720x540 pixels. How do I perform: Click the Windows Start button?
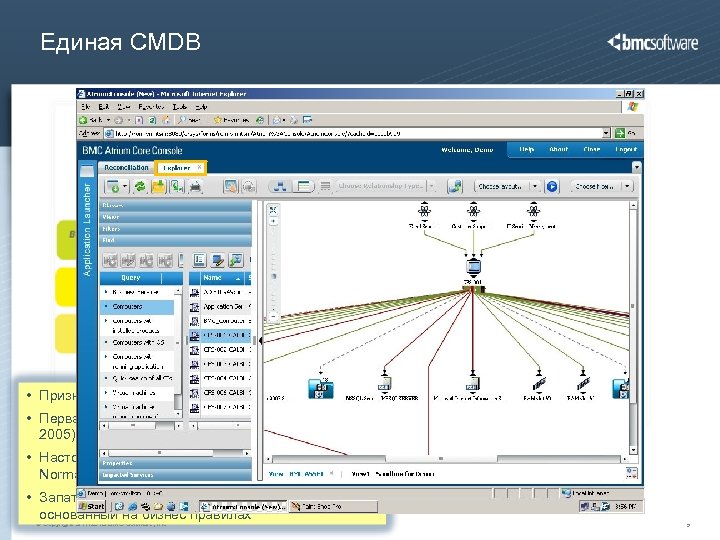92,506
